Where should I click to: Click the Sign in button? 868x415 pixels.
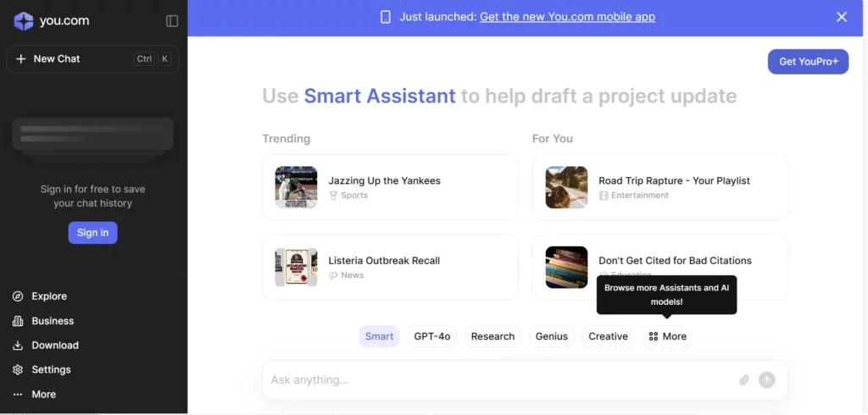click(92, 232)
